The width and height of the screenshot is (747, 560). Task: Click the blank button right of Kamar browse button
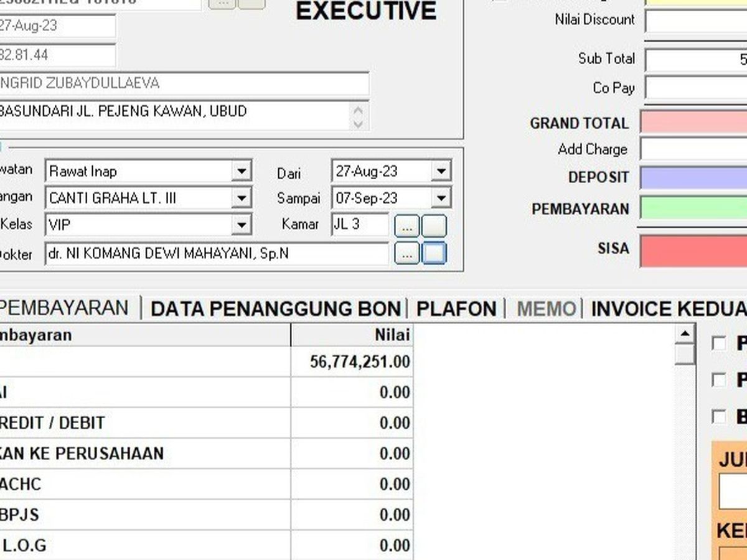[x=434, y=226]
